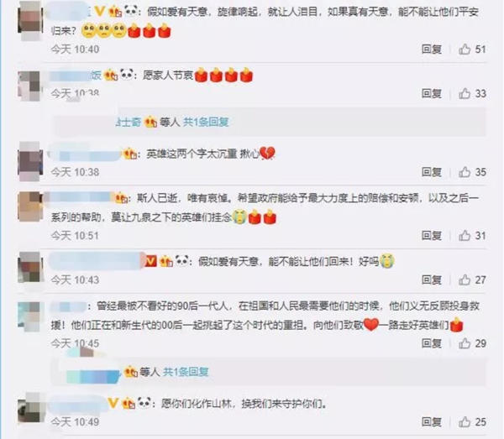Like the 愿你们化作山林 comment
The width and height of the screenshot is (504, 439).
465,422
